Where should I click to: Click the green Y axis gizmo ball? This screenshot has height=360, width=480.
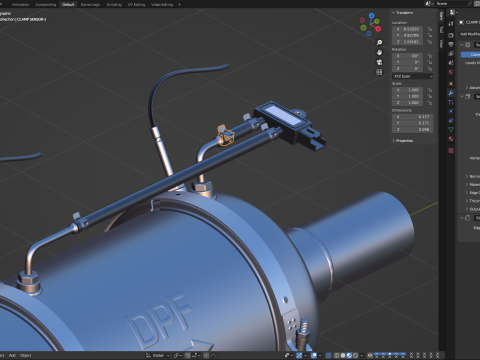pyautogui.click(x=376, y=21)
